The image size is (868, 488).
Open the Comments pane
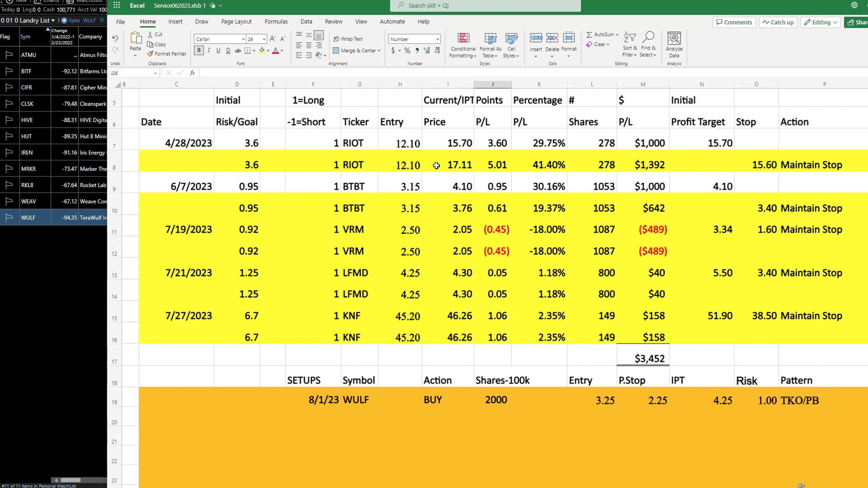point(734,22)
